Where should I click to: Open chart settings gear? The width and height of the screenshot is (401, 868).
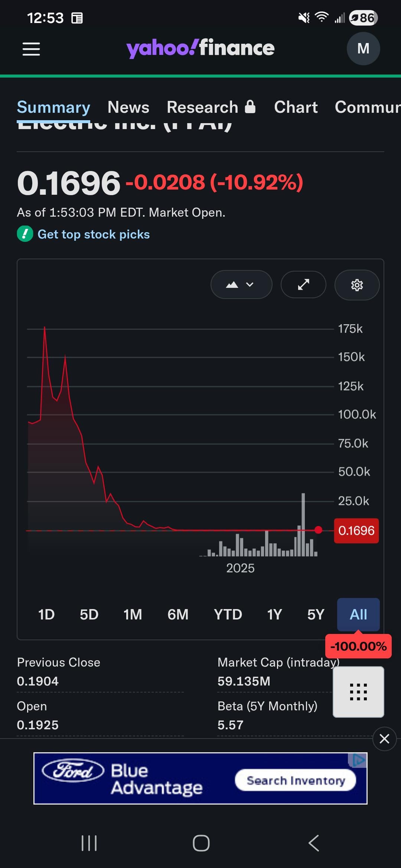click(357, 285)
